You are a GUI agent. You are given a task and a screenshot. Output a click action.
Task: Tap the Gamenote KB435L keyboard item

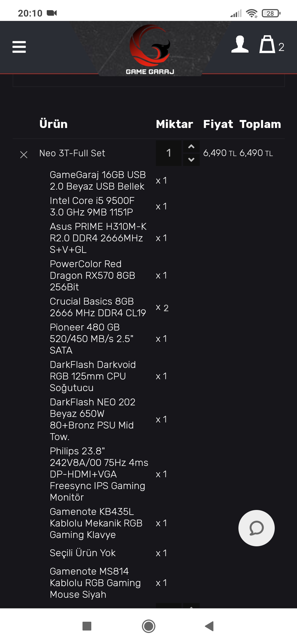click(96, 523)
